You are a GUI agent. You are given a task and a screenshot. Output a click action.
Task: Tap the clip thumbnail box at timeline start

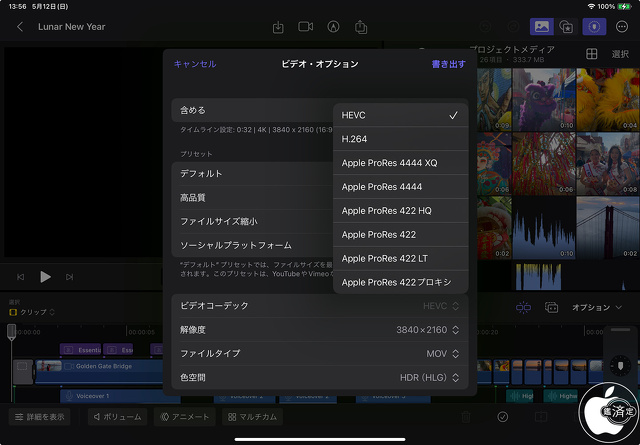(22, 372)
